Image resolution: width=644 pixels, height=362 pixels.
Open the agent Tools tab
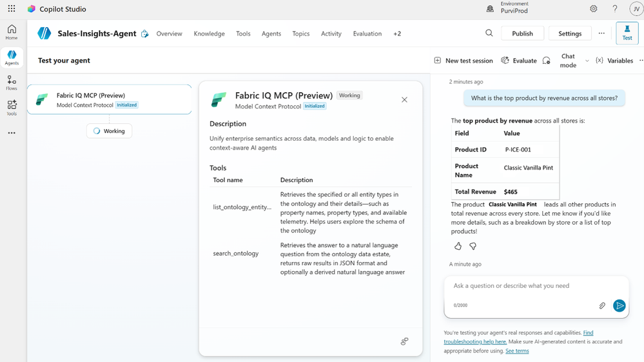pos(243,34)
